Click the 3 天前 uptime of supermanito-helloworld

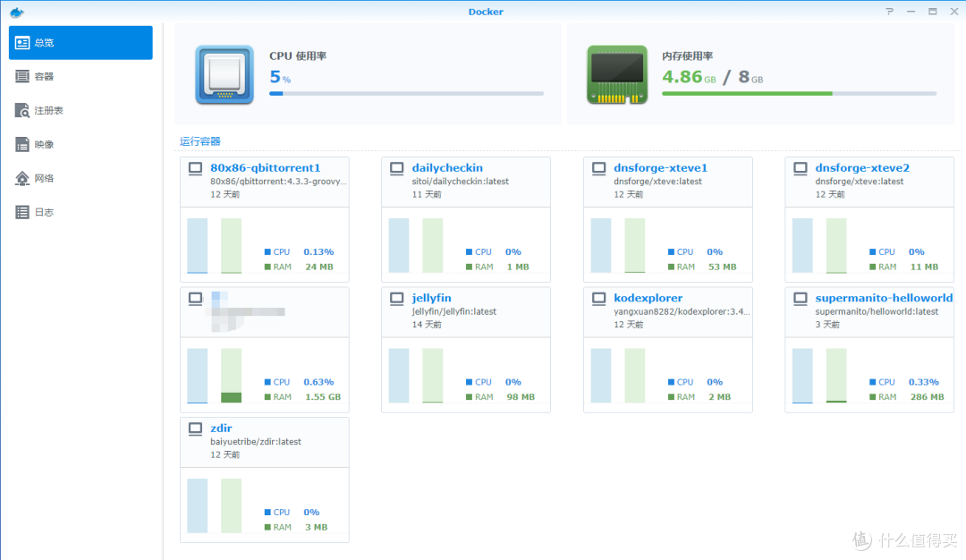click(827, 324)
